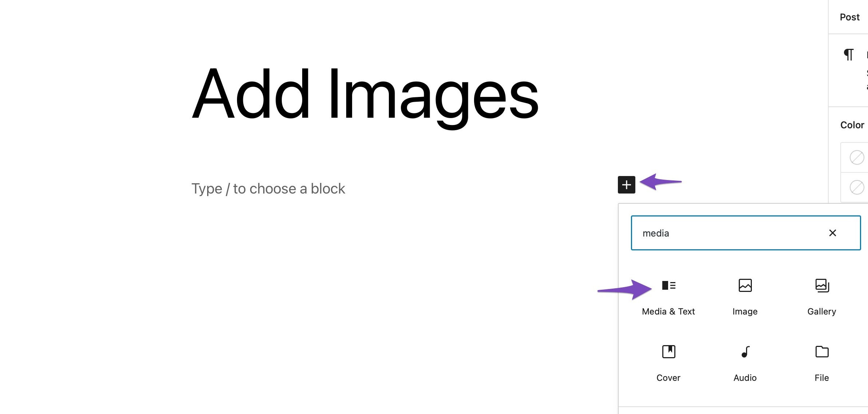Select the Image block icon
The width and height of the screenshot is (868, 414).
pos(745,285)
